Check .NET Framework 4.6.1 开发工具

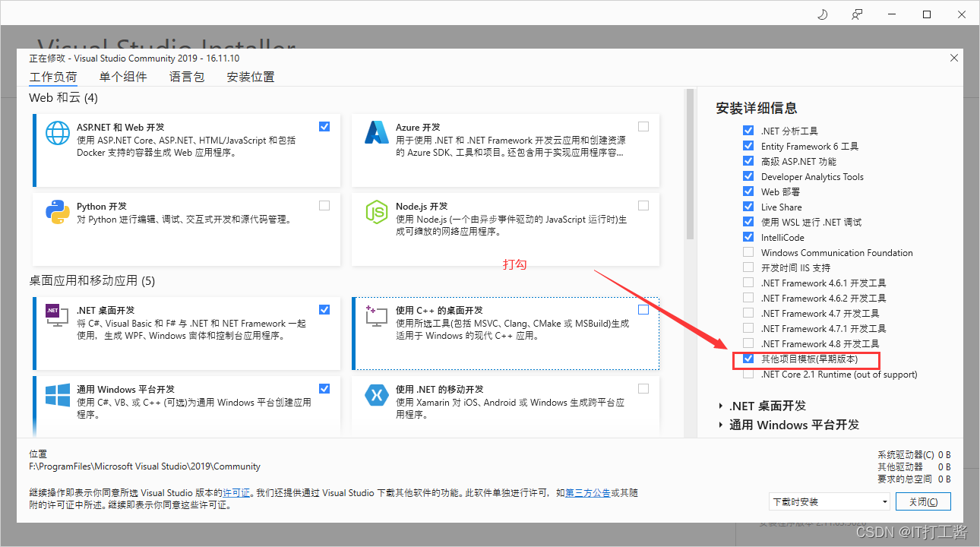748,283
